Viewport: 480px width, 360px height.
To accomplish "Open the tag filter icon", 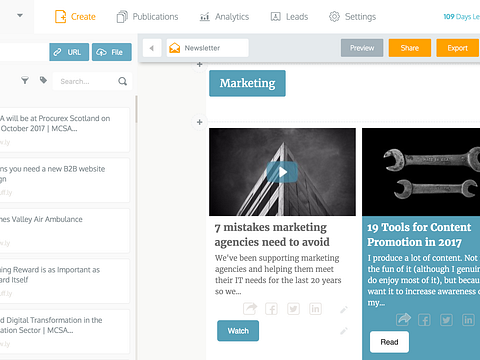I will (43, 80).
